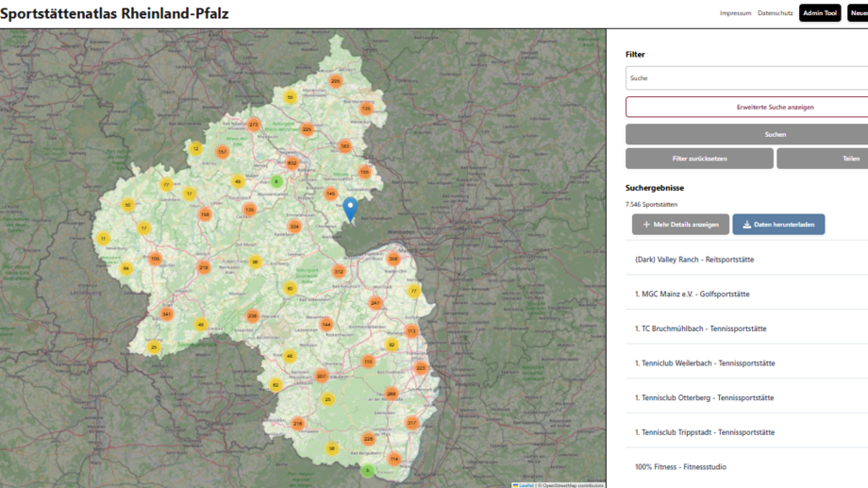Open the cluster marker labeled 295

click(335, 81)
